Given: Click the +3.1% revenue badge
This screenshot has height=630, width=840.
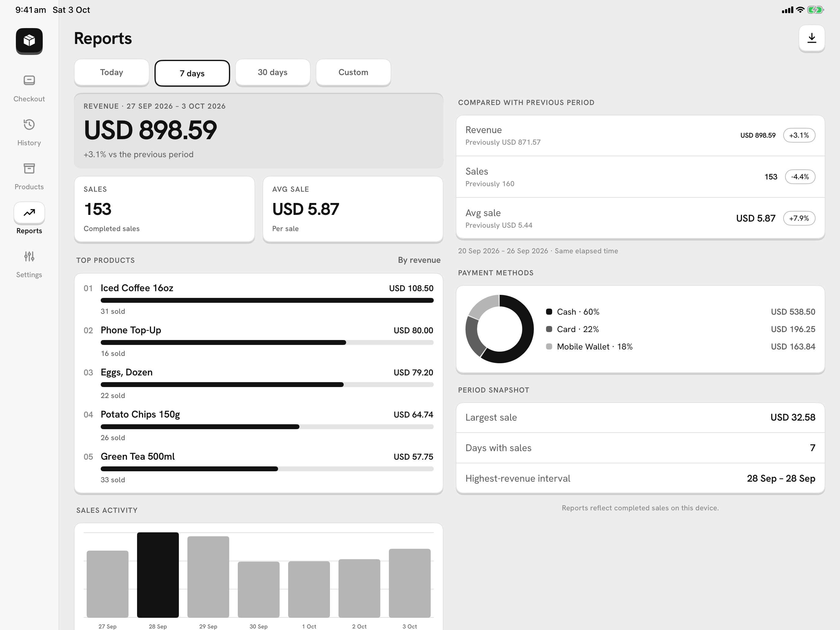Looking at the screenshot, I should 799,135.
